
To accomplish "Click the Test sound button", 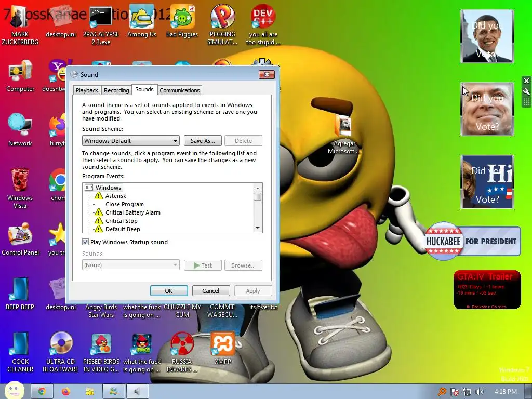I will click(203, 265).
